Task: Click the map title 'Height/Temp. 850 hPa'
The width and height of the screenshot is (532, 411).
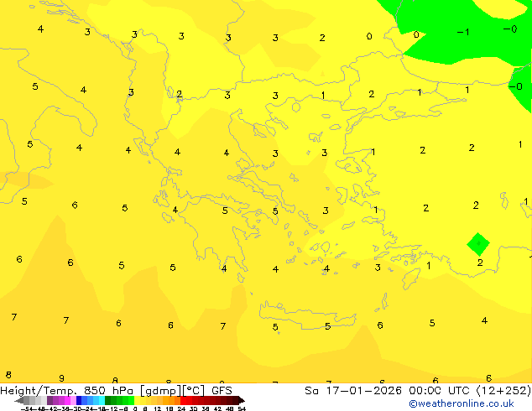Action: tap(66, 391)
